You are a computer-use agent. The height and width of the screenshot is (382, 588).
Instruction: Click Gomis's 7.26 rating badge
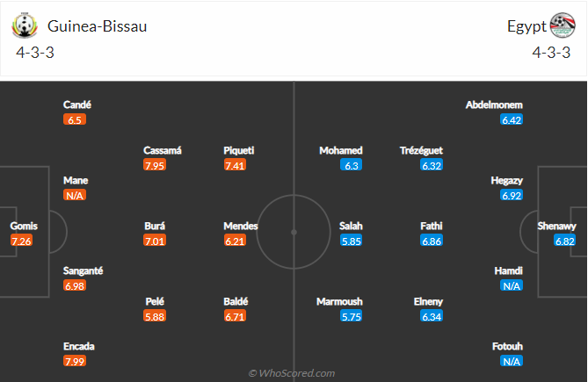click(x=22, y=241)
